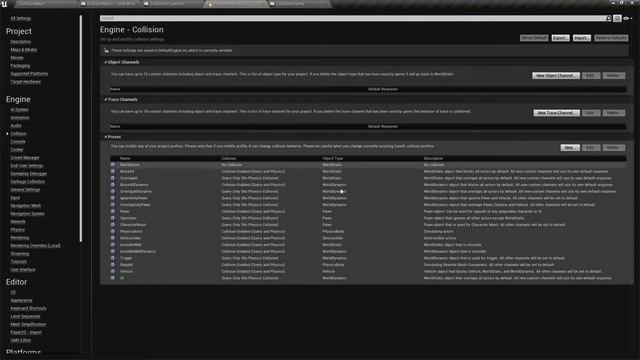Viewport: 640px width, 360px height.
Task: Select Collision in the Engine list
Action: [18, 133]
